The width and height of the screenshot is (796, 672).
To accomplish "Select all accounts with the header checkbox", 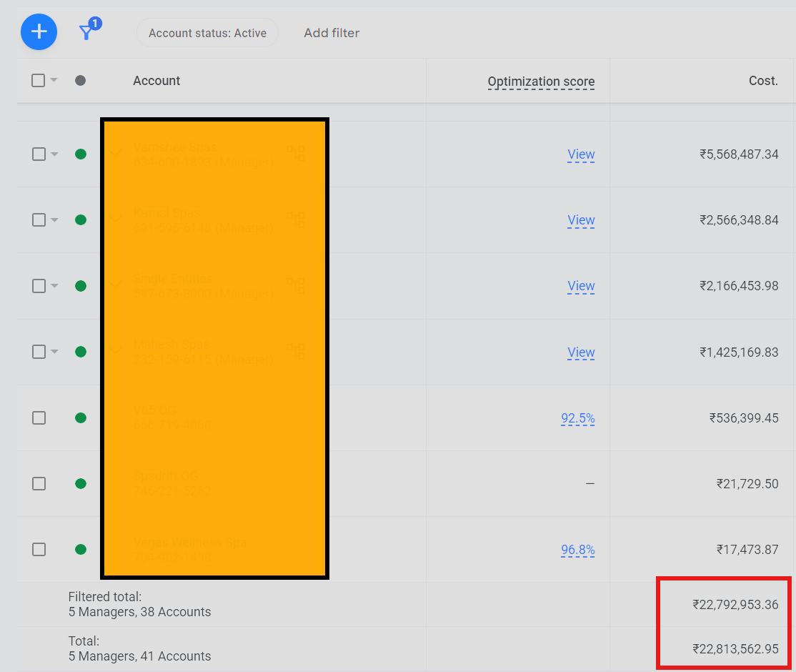I will (39, 80).
